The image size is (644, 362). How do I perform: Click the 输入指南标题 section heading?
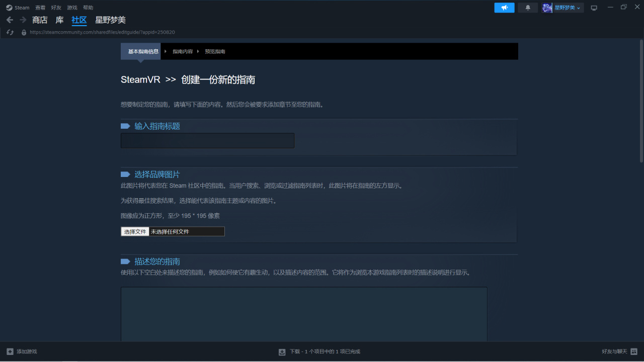(x=157, y=126)
